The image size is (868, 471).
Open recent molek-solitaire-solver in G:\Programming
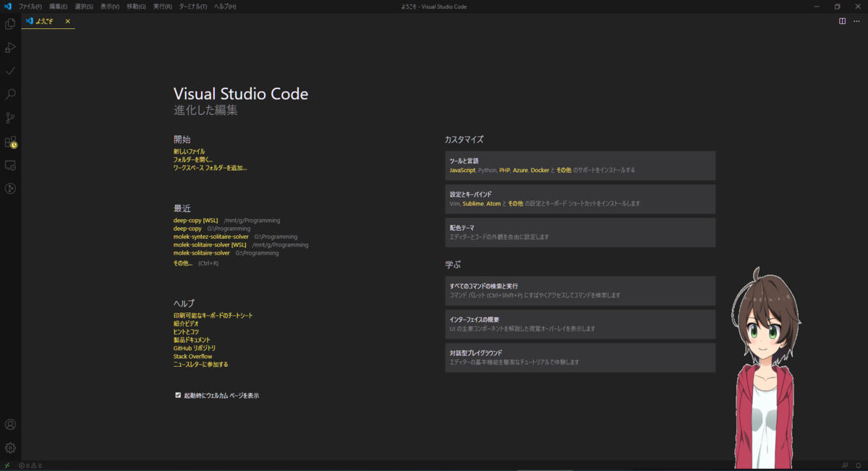pos(202,253)
